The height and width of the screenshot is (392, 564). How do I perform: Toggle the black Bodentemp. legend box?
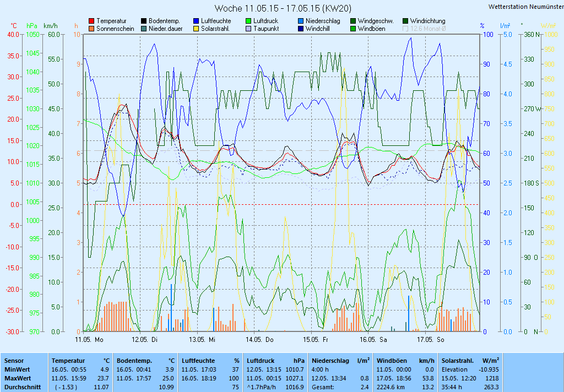pyautogui.click(x=144, y=21)
